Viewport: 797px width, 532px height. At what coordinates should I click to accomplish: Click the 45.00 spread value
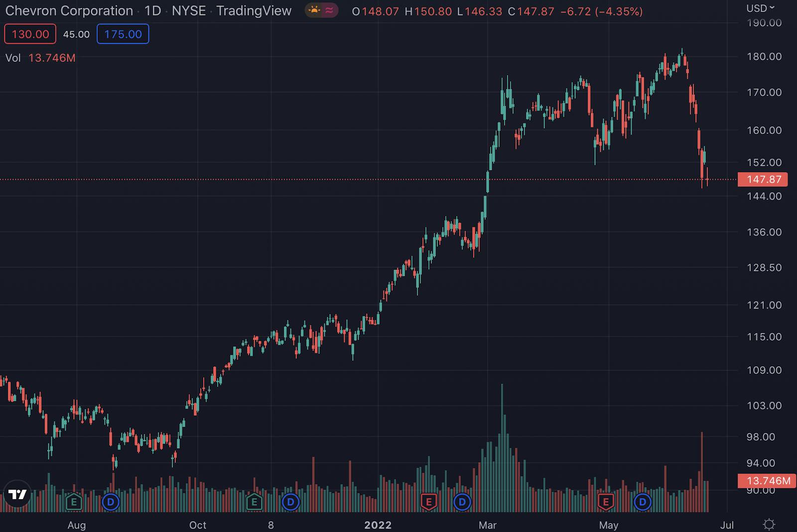click(x=76, y=34)
